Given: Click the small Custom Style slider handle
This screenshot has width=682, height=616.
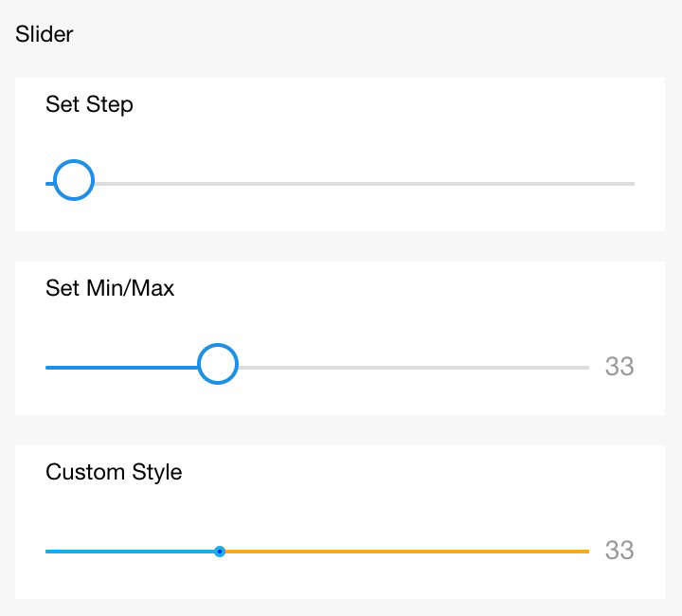Looking at the screenshot, I should (x=220, y=551).
